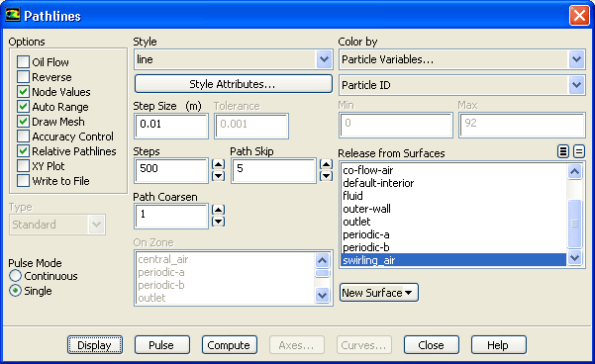Decrease Path Coarsen with down arrow
The height and width of the screenshot is (364, 595).
click(218, 222)
